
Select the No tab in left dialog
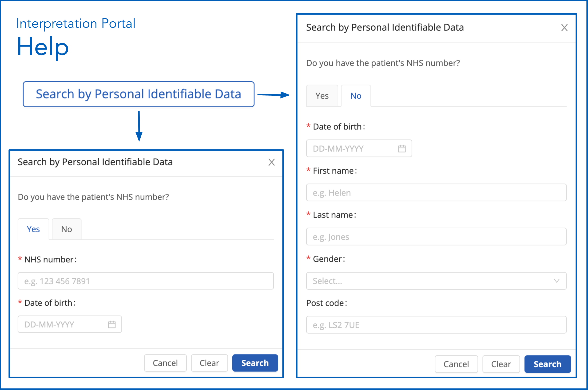point(67,229)
